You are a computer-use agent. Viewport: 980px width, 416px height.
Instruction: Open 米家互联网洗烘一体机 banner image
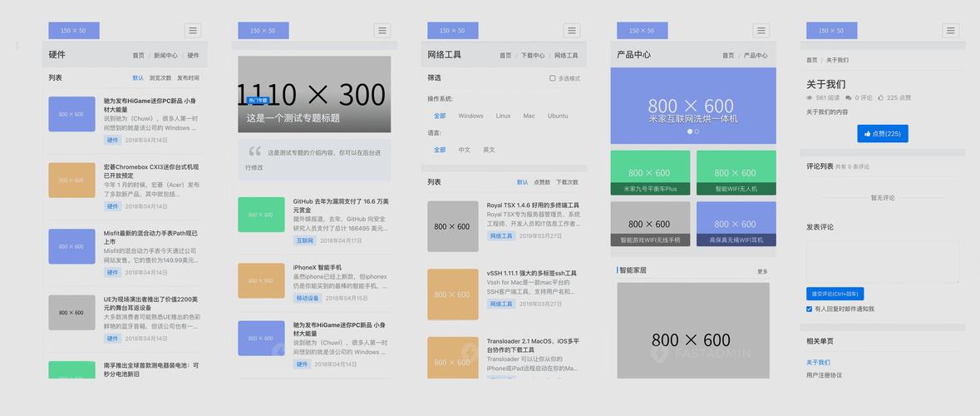(693, 106)
